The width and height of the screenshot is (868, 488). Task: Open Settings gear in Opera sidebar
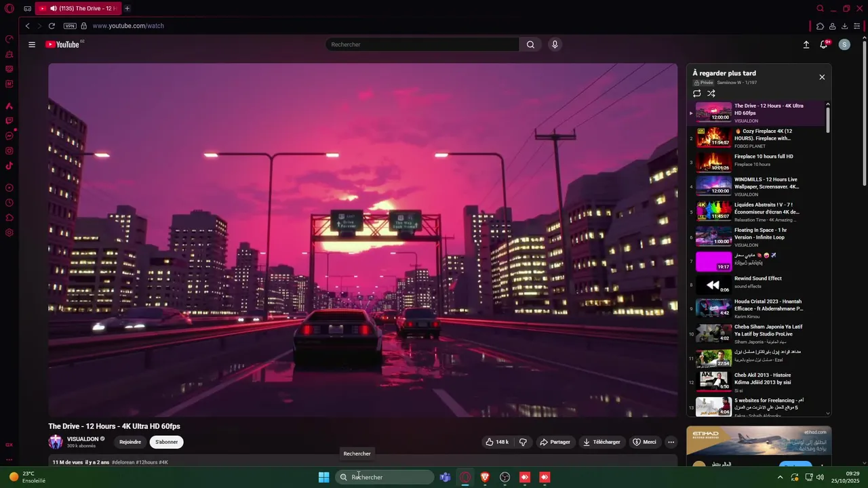click(9, 232)
